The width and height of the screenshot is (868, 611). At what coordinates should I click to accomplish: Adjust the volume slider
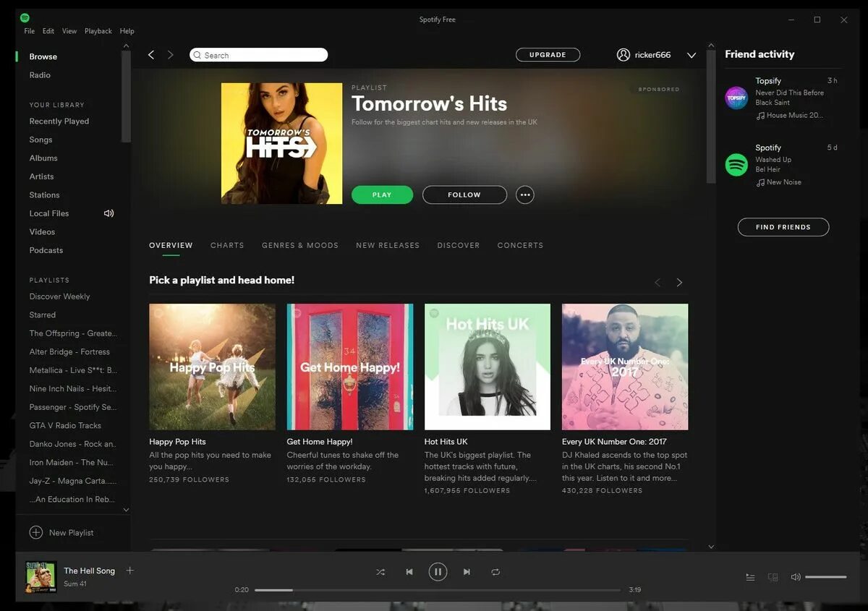pyautogui.click(x=825, y=577)
